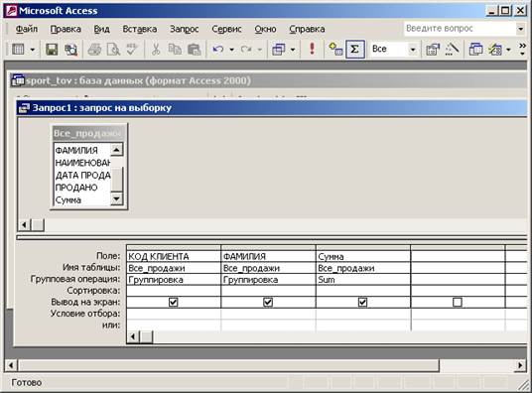Click the Сумма field cell in grid
532x393 pixels.
(x=362, y=256)
